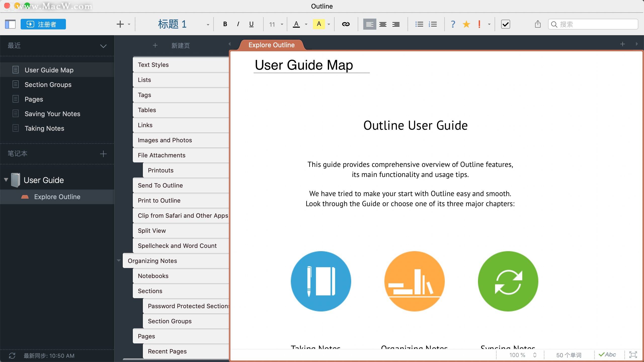Screen dimensions: 644x362
Task: Open the Text Styles page
Action: coord(181,65)
